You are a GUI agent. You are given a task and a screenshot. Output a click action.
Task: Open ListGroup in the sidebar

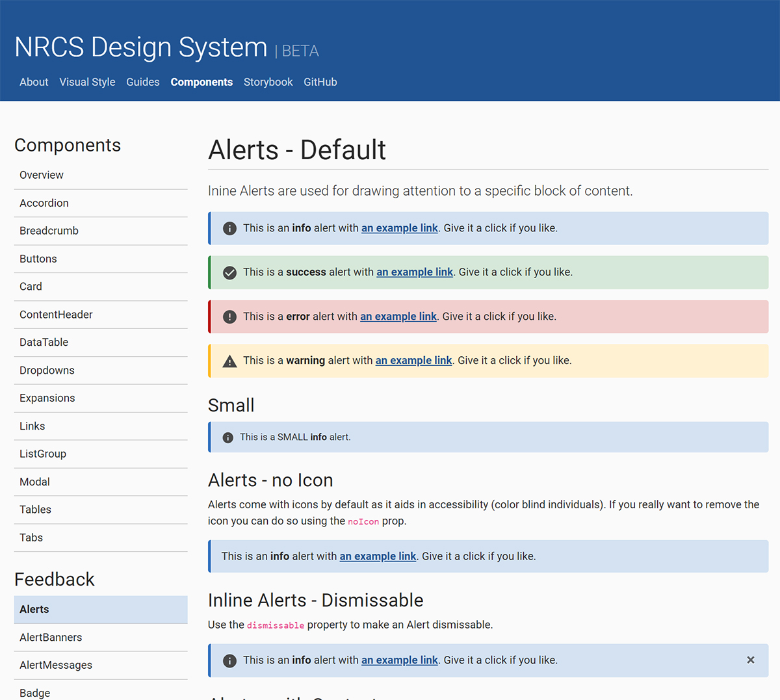pyautogui.click(x=101, y=454)
